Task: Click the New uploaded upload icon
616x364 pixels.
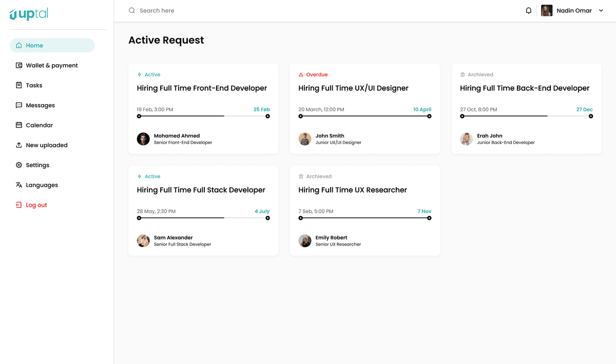Action: pyautogui.click(x=18, y=145)
